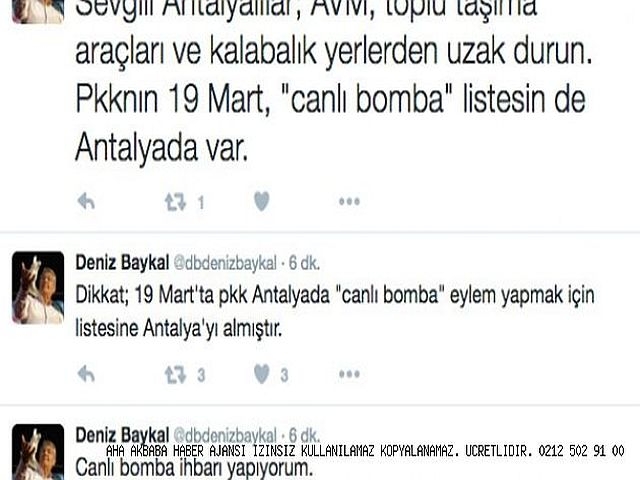Open the "Dikkat; 19 Mart'ta pkk" tweet text

pyautogui.click(x=335, y=311)
